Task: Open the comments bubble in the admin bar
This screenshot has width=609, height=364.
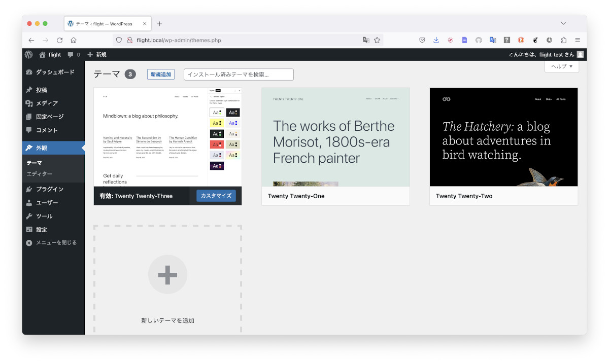Action: point(74,55)
